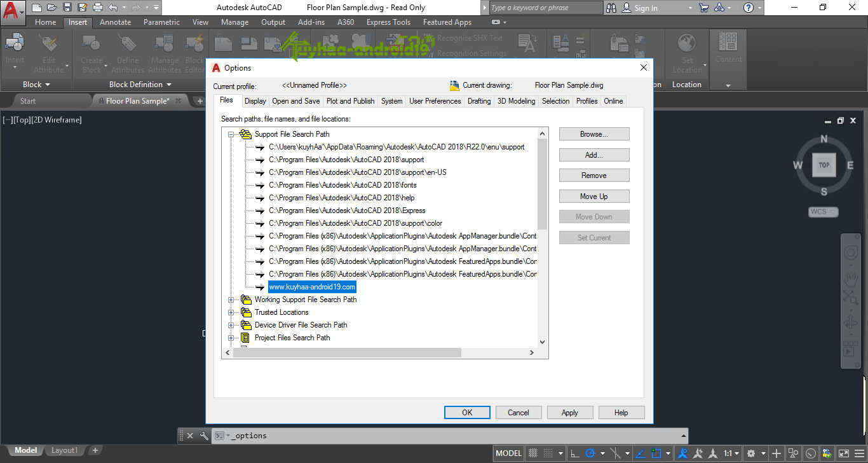
Task: Expand the Trusted Locations node
Action: point(231,312)
